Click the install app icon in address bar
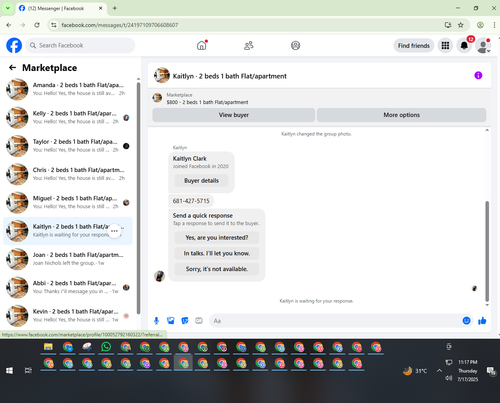The width and height of the screenshot is (500, 403). tap(448, 25)
